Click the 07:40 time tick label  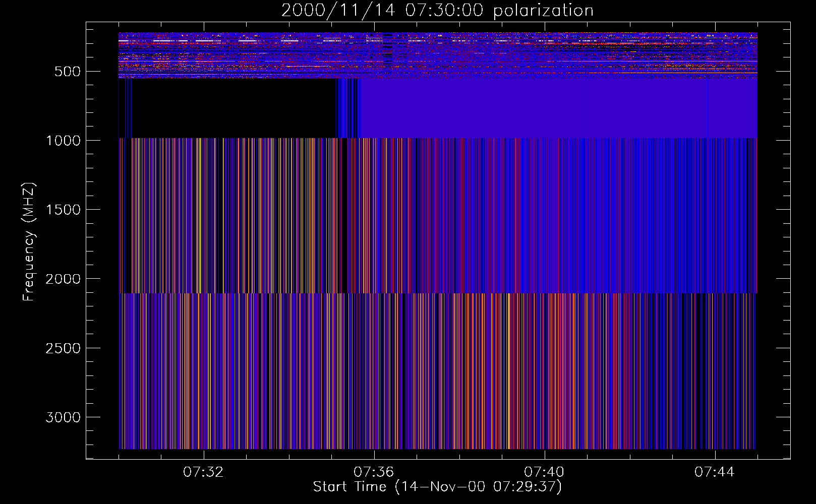coord(544,472)
